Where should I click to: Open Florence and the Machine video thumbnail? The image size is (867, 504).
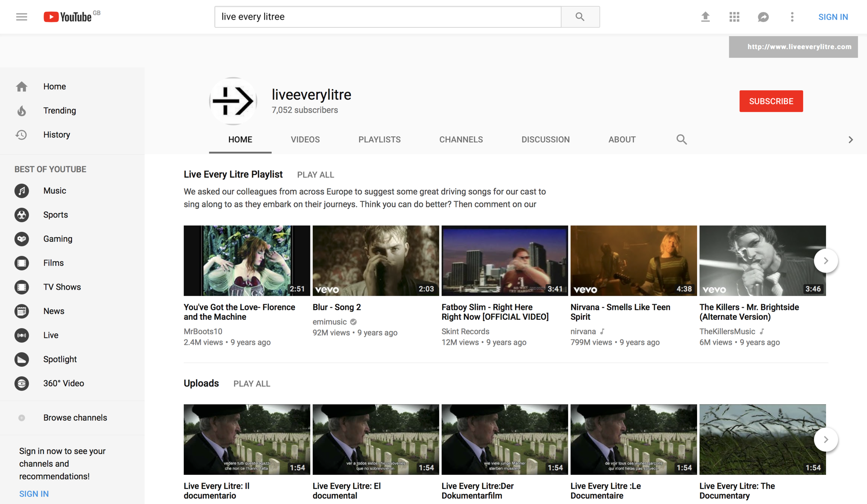(247, 261)
